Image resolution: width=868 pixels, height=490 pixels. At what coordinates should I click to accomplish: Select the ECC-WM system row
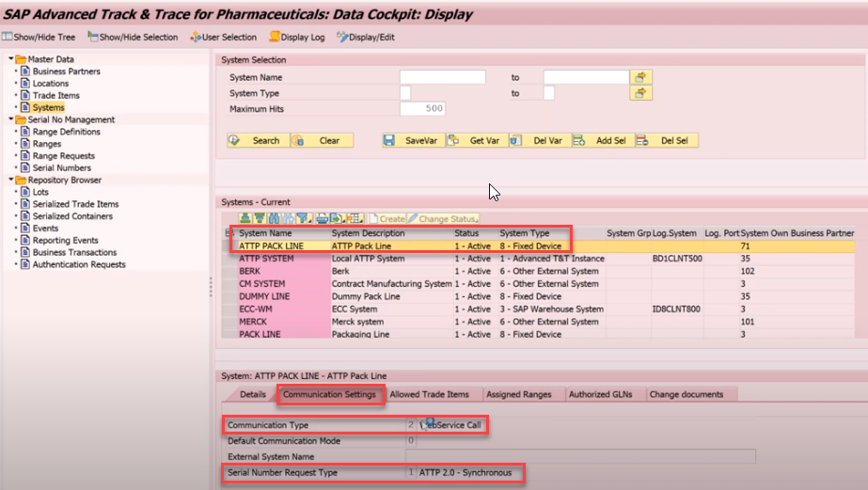pos(538,308)
